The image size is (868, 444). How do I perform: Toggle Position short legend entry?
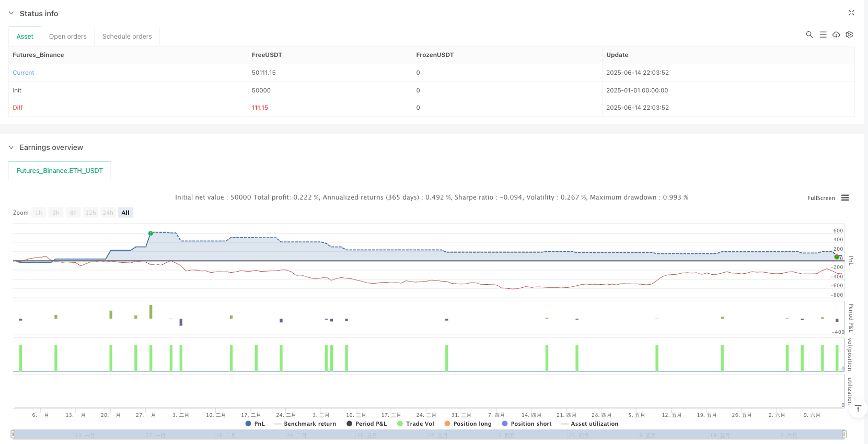pos(526,424)
